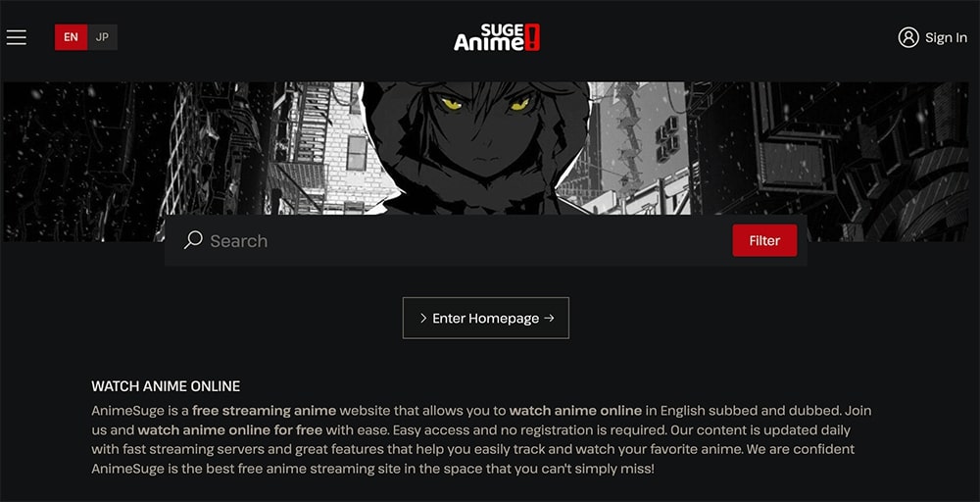Click the arrow after Enter Homepage
Viewport: 980px width, 502px height.
549,319
